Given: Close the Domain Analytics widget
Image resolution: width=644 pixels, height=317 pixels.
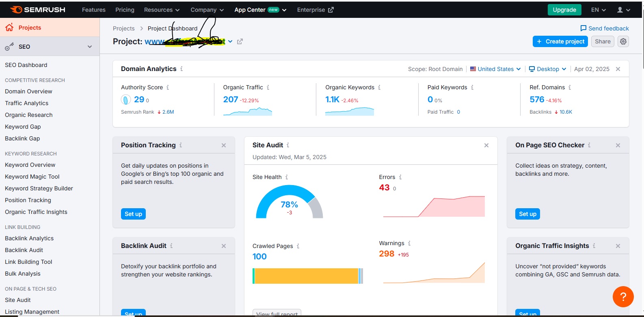Looking at the screenshot, I should (618, 69).
